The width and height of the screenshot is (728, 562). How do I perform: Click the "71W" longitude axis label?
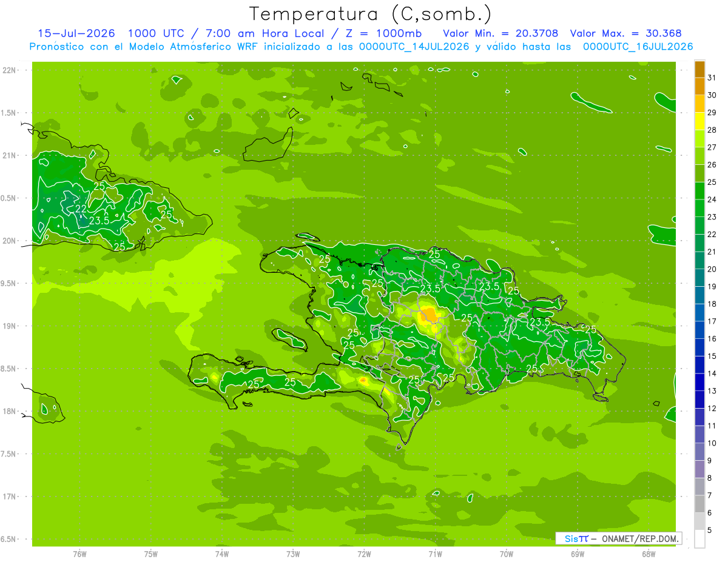pos(435,554)
